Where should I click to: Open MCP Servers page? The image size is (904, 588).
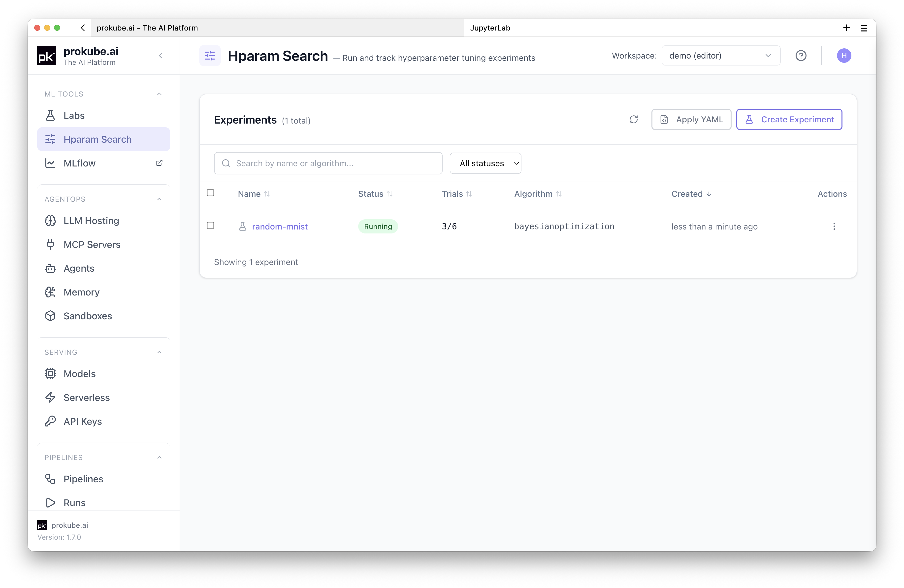pos(103,245)
